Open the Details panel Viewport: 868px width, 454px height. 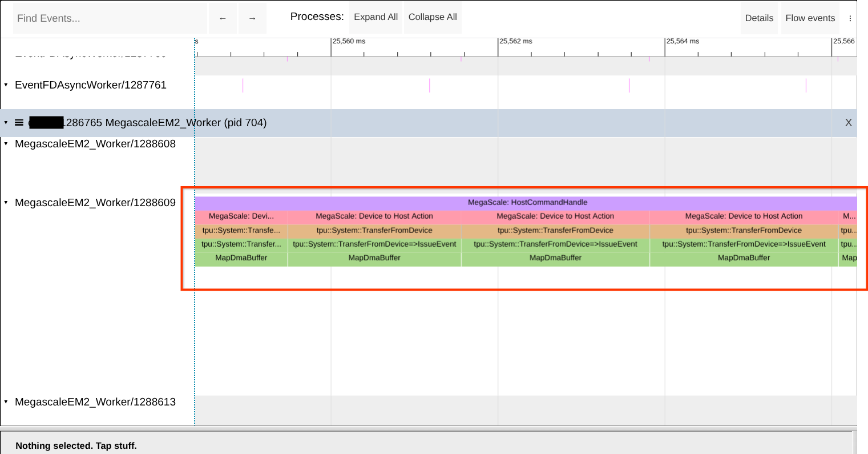point(759,18)
